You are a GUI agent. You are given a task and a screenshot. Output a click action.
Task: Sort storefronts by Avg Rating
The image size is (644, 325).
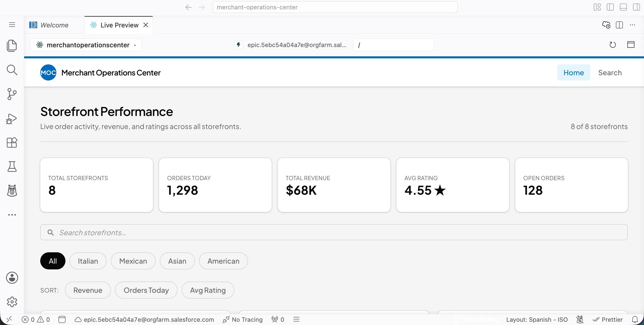pyautogui.click(x=208, y=290)
